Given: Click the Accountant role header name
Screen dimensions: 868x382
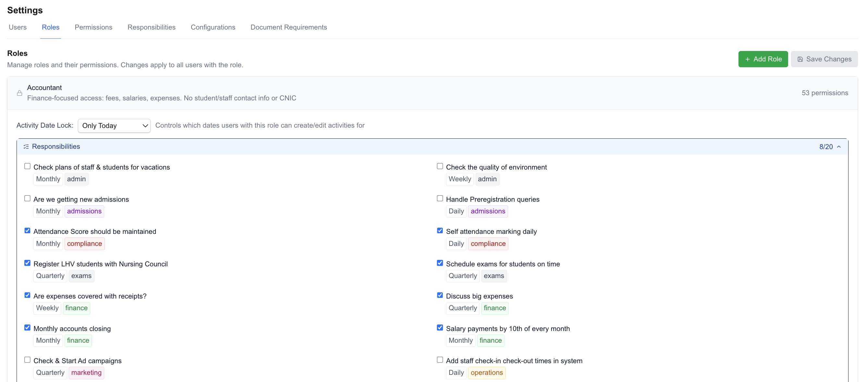Looking at the screenshot, I should coord(44,88).
